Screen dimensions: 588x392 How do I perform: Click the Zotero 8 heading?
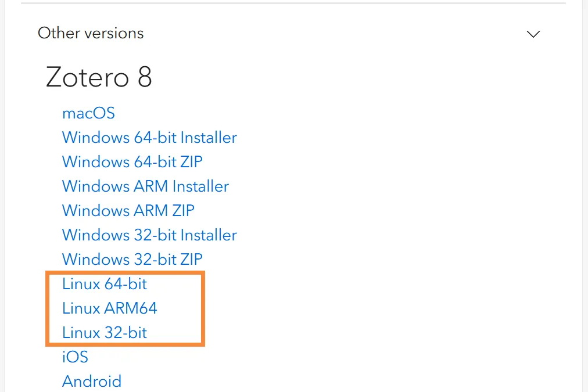click(99, 77)
